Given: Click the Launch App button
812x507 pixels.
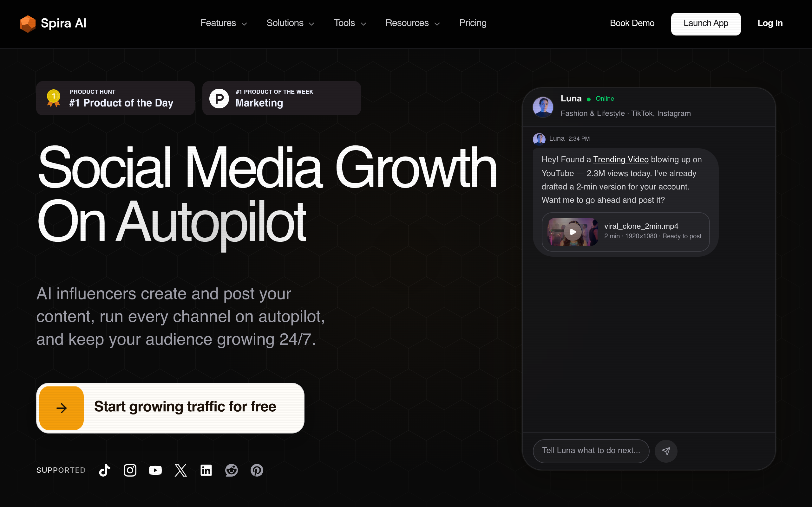Looking at the screenshot, I should pyautogui.click(x=706, y=24).
